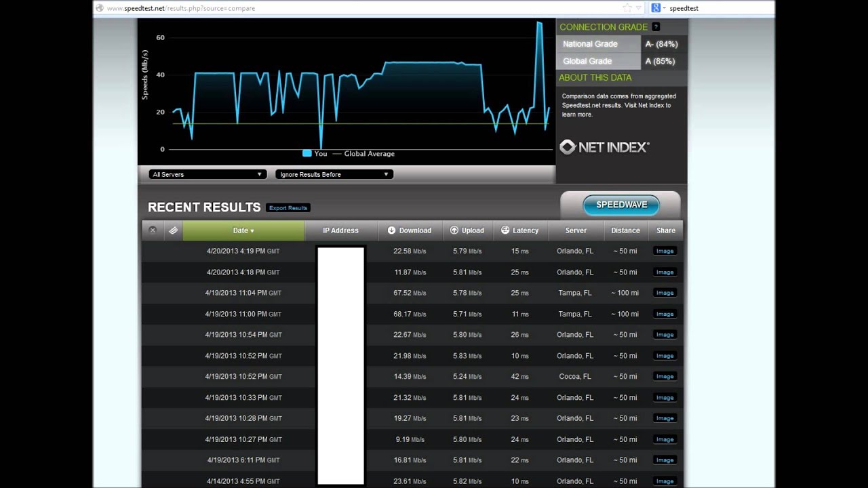The height and width of the screenshot is (488, 868).
Task: Click the Global Grade label
Action: click(587, 61)
